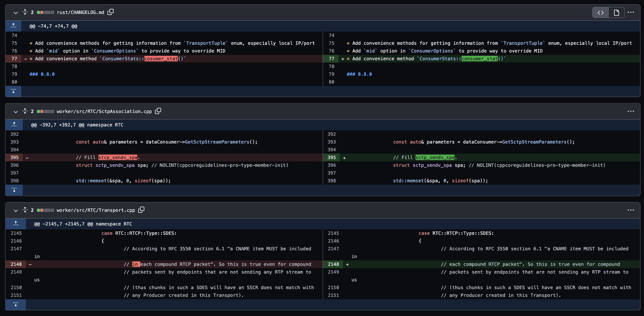Open more options for SctpAssociation.cpp
This screenshot has width=644, height=316.
coord(631,111)
